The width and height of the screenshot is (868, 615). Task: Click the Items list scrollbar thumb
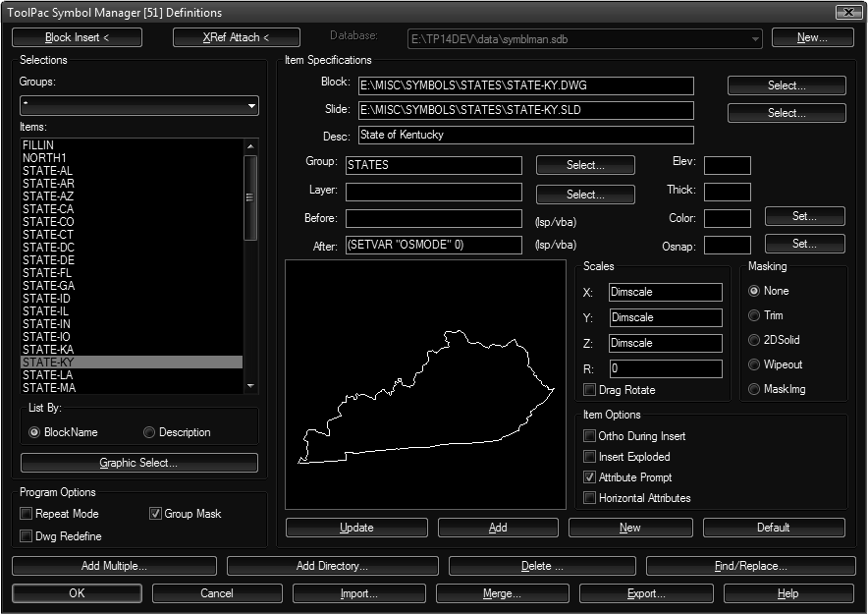coord(250,197)
